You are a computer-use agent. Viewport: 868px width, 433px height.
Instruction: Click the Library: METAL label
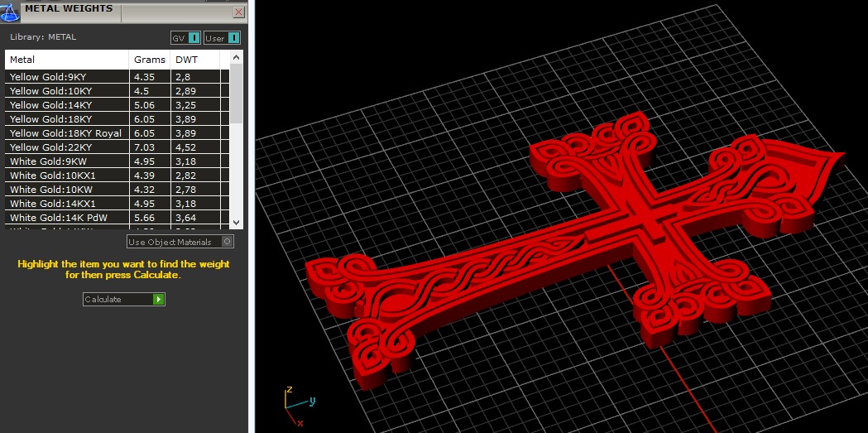tap(43, 37)
